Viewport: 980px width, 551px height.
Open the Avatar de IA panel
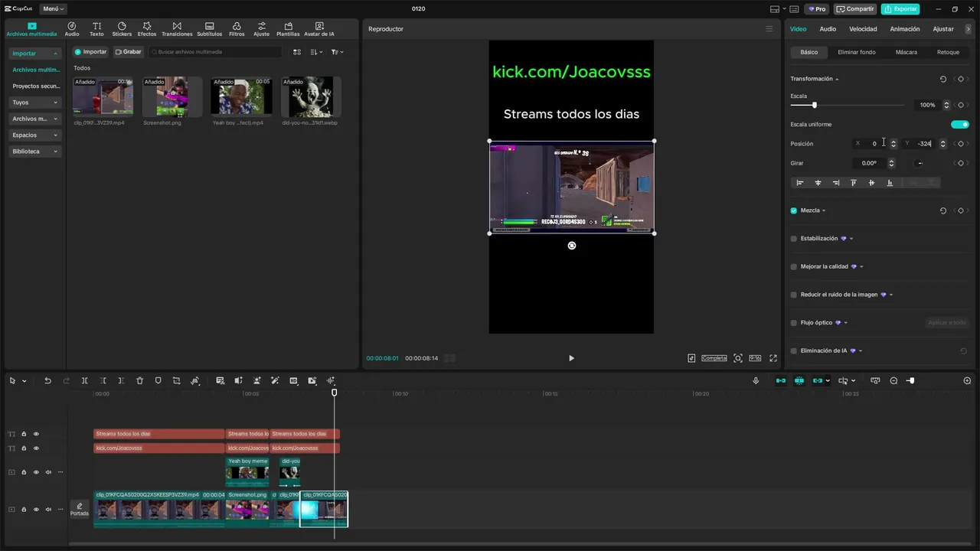click(319, 29)
